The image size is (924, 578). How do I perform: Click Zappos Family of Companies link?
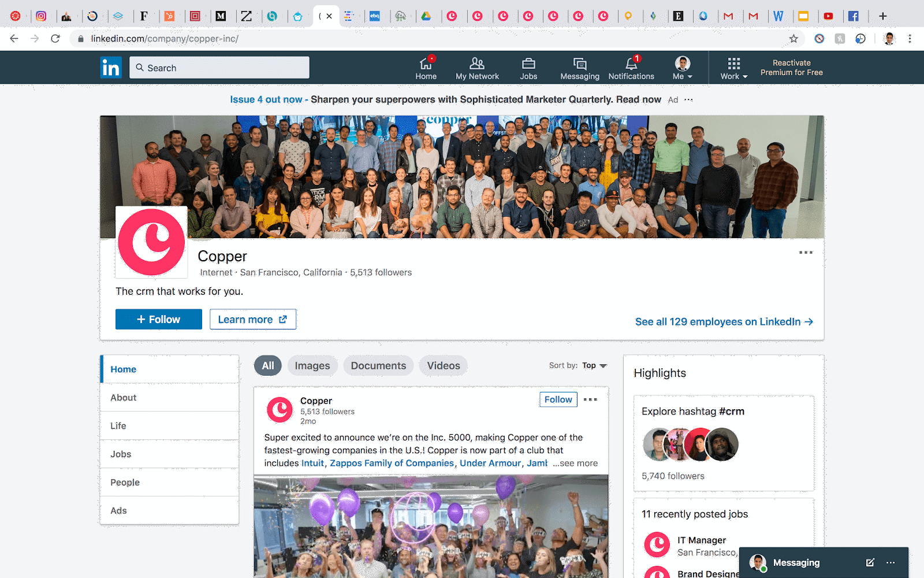coord(392,463)
